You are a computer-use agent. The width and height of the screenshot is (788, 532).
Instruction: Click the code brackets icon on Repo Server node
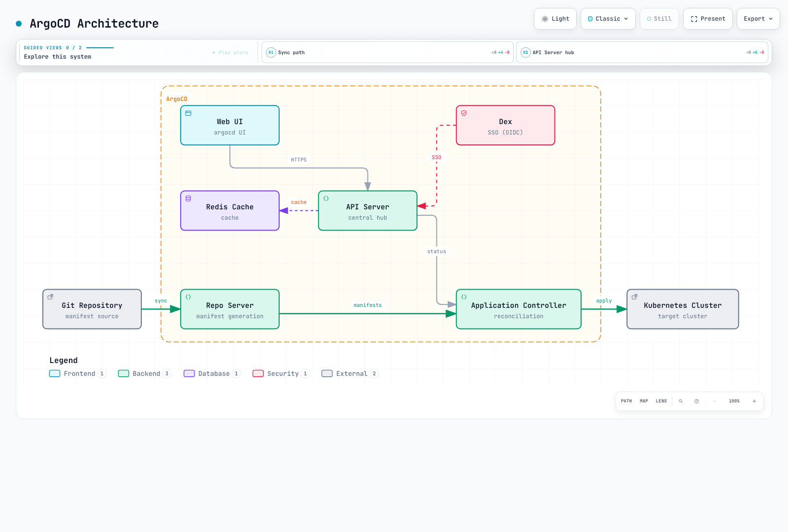(188, 297)
